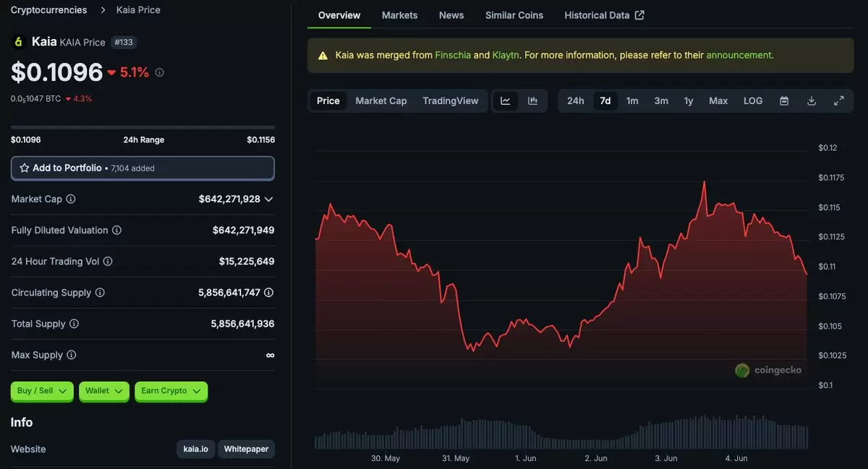Open the Overview tab
868x469 pixels.
339,15
